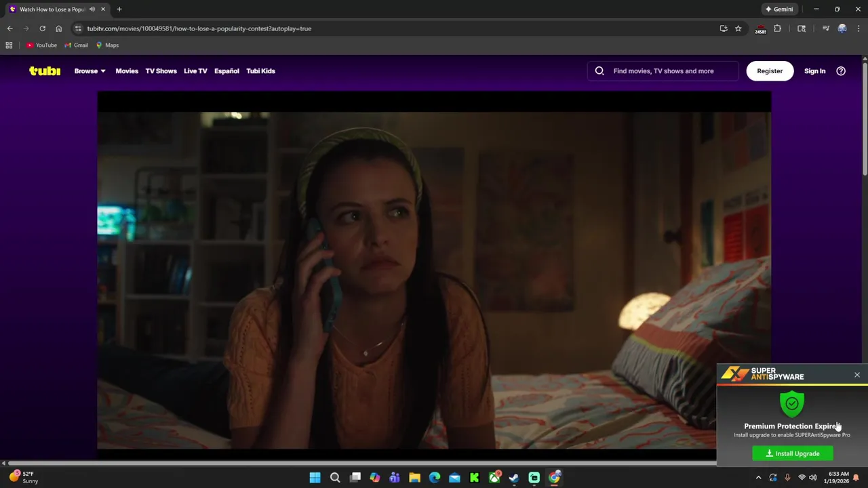Click the Register button
Image resolution: width=868 pixels, height=488 pixels.
coord(770,71)
